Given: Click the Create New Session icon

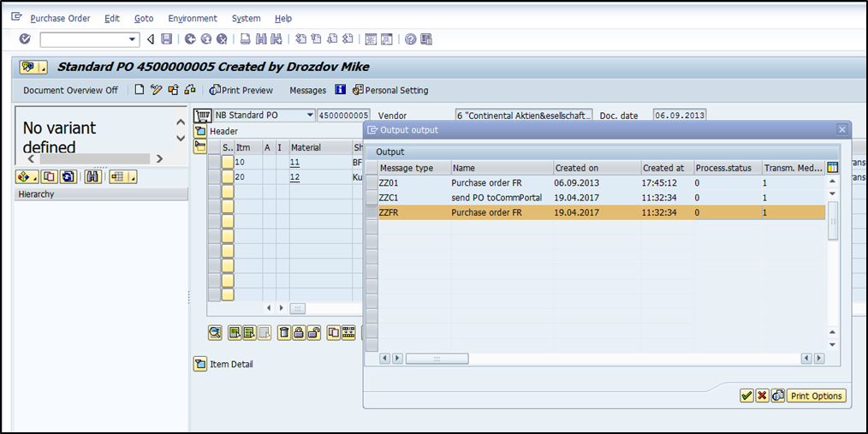Looking at the screenshot, I should coord(371,39).
